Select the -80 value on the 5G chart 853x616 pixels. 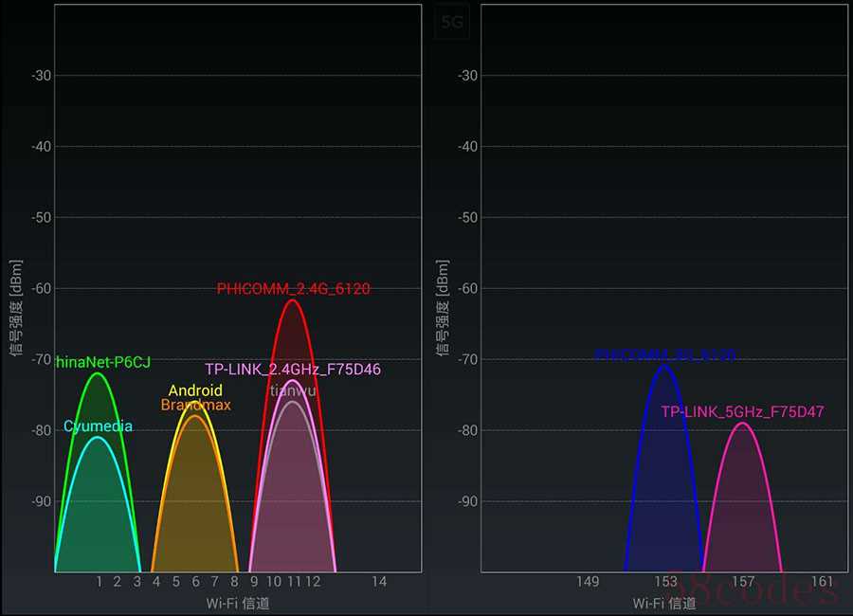pos(468,430)
